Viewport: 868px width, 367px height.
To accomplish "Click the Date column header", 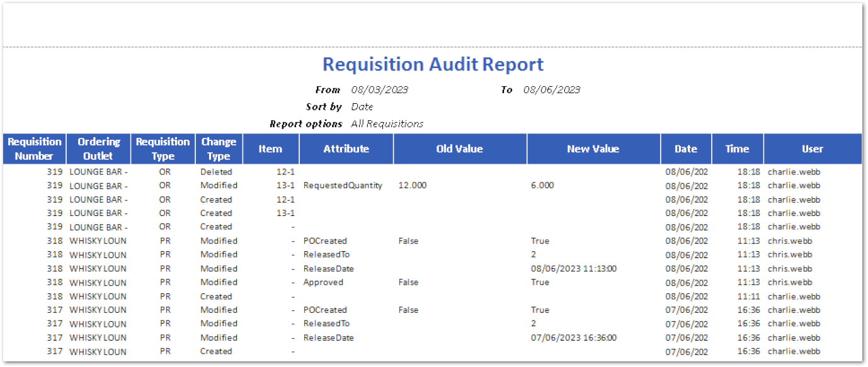I will (686, 149).
